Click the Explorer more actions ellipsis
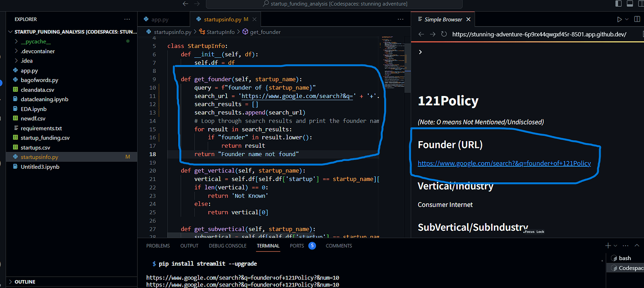The image size is (644, 288). pos(126,19)
